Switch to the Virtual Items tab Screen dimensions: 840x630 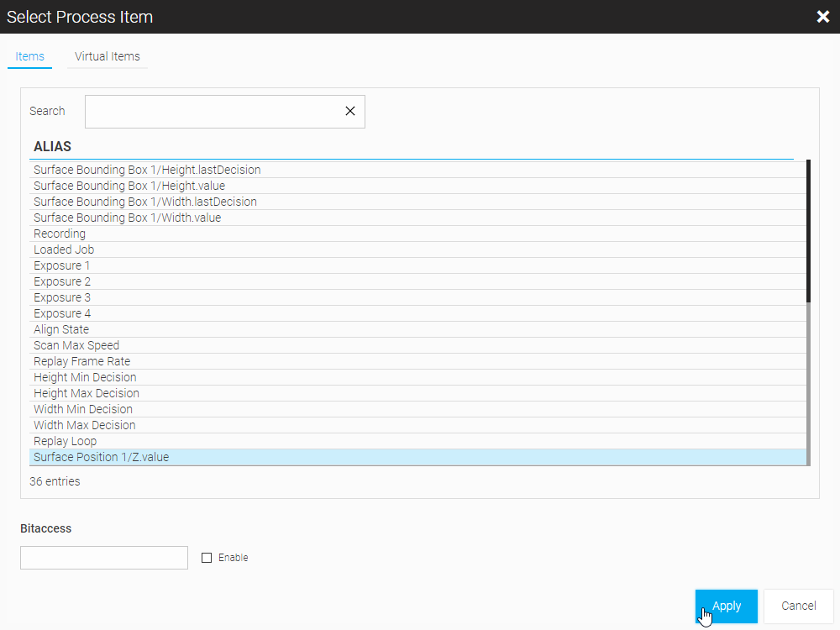[x=108, y=56]
